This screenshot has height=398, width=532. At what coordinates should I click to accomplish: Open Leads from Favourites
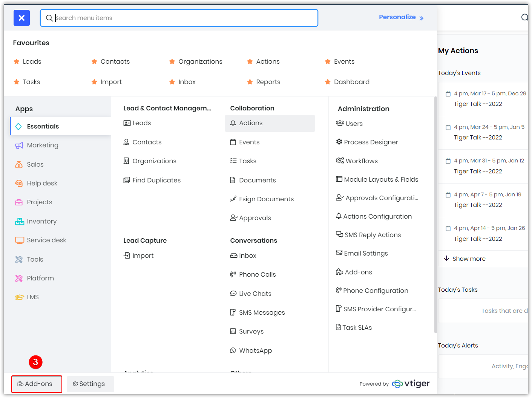32,61
